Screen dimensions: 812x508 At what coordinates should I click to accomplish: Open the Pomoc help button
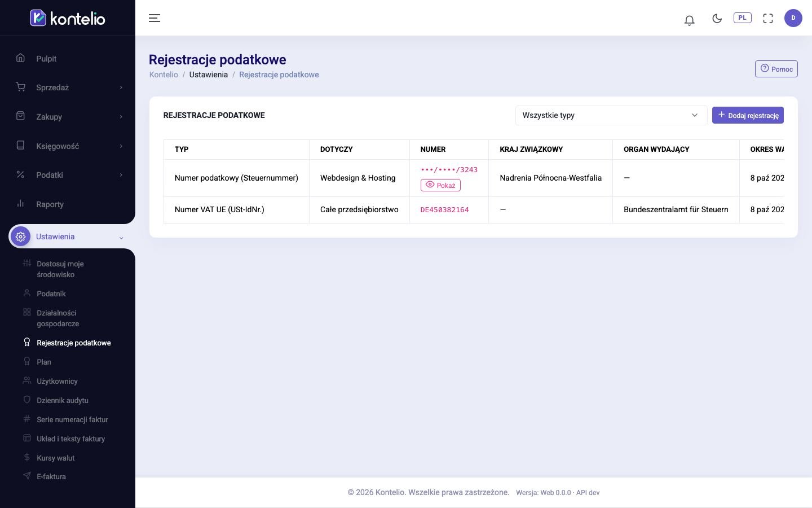click(776, 69)
